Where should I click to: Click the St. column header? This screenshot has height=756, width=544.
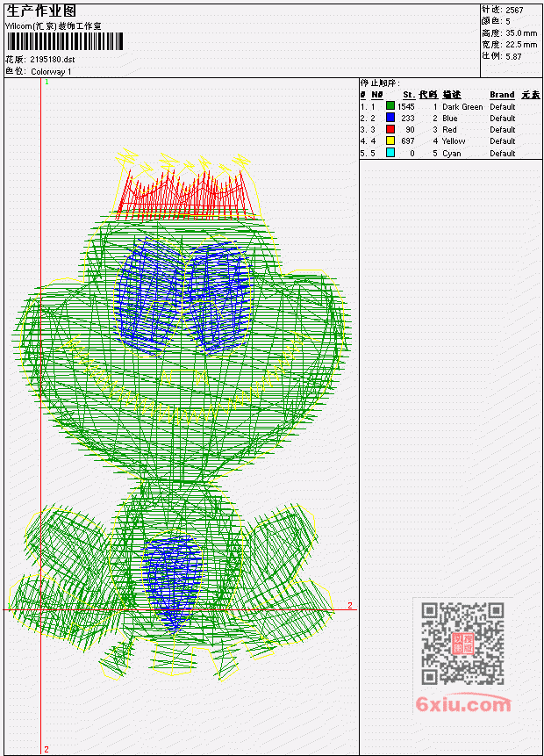pos(409,95)
